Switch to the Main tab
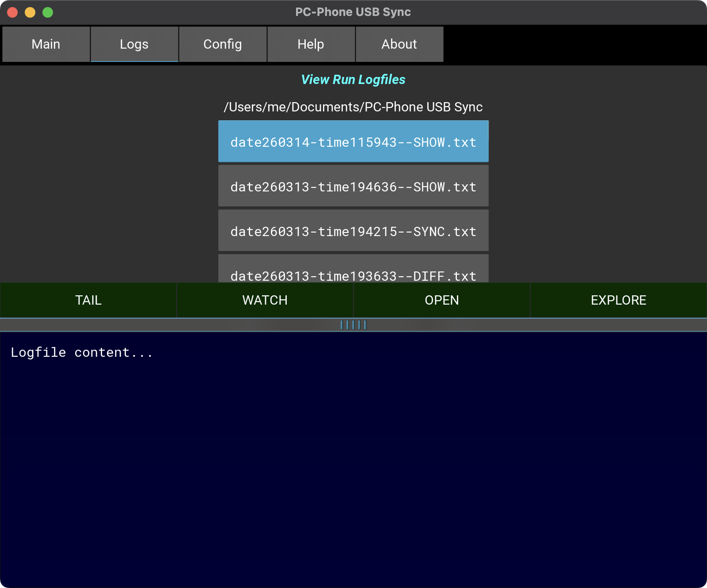The height and width of the screenshot is (588, 707). [x=46, y=44]
